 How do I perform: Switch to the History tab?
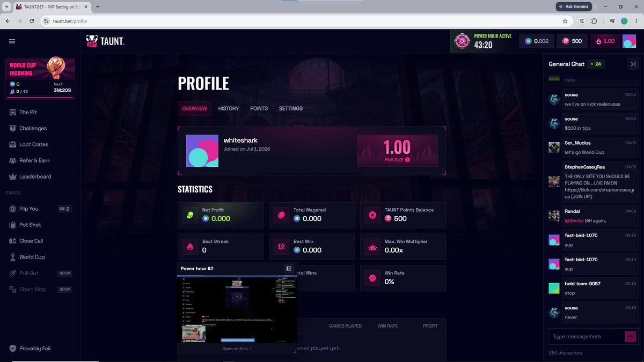click(x=229, y=108)
